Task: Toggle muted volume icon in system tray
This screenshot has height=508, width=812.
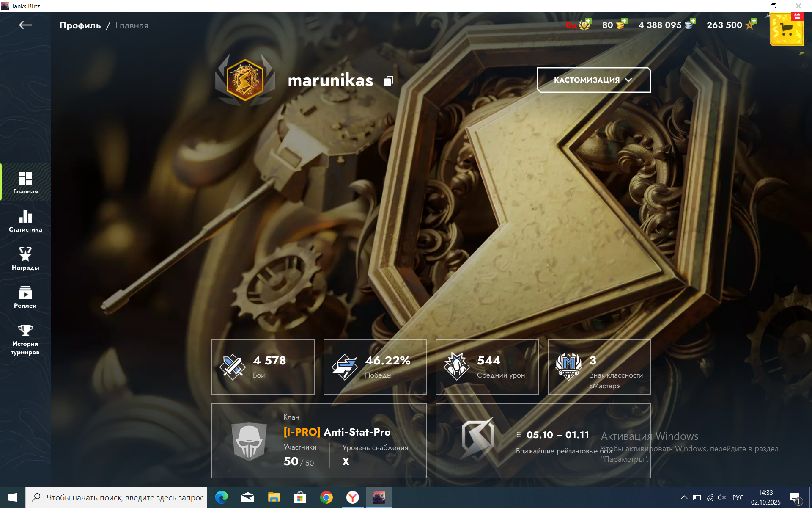Action: pos(721,497)
